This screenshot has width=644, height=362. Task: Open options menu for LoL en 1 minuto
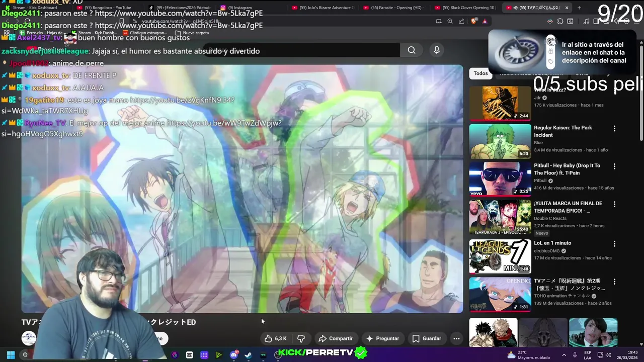pos(614,243)
